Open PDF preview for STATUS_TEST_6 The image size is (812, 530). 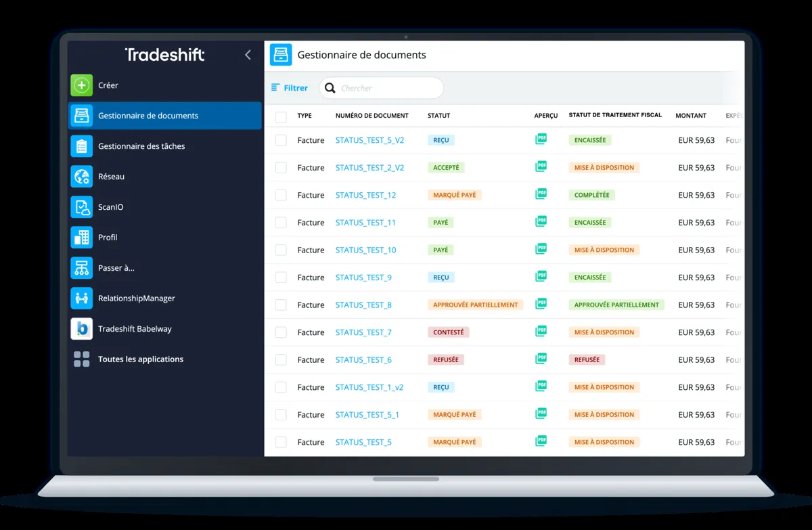[x=541, y=359]
